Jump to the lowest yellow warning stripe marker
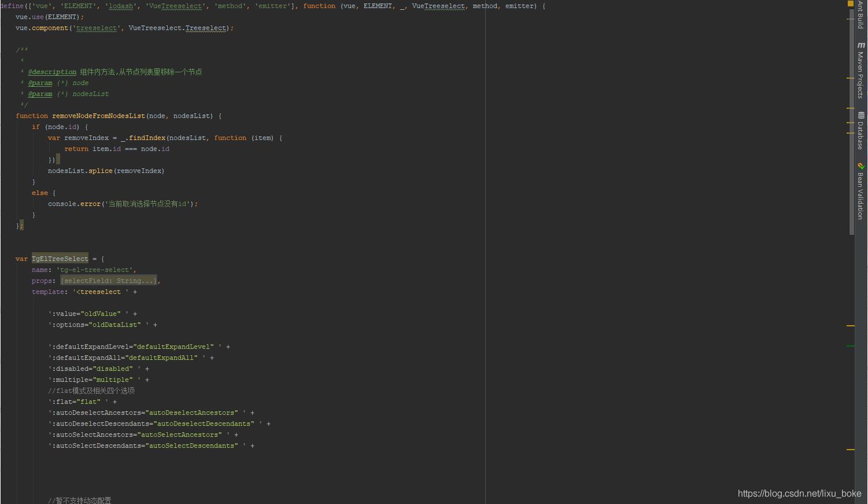 pos(850,449)
